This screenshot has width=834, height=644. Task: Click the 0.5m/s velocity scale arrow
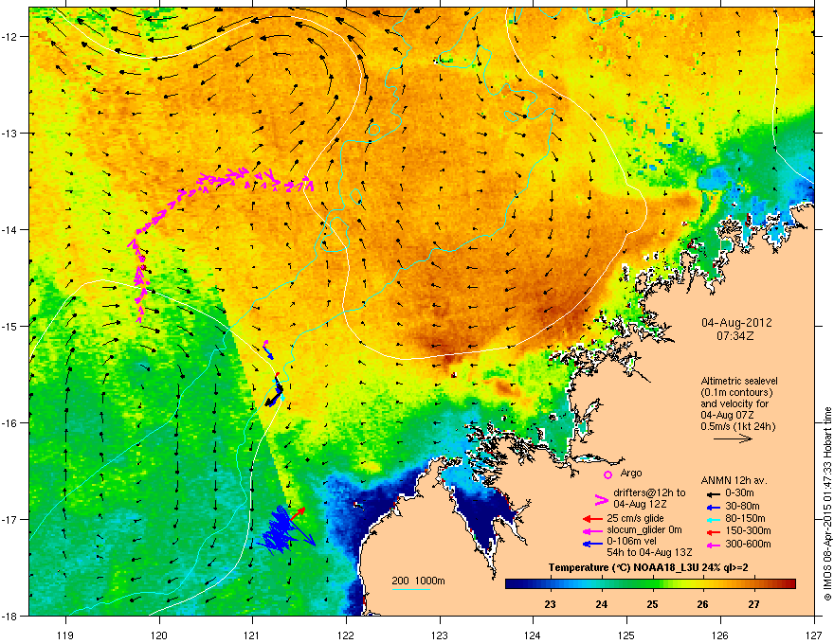click(733, 438)
